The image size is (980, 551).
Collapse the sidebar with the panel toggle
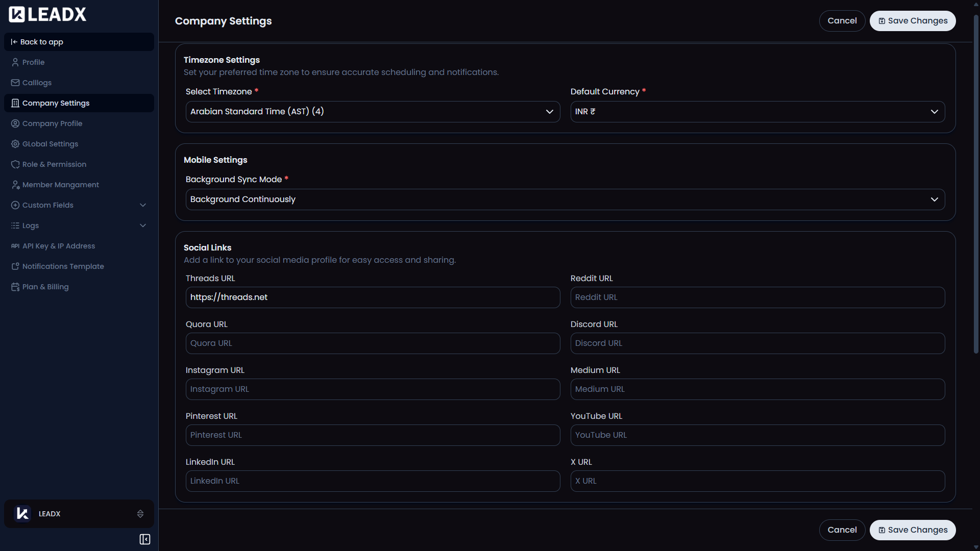pos(144,539)
